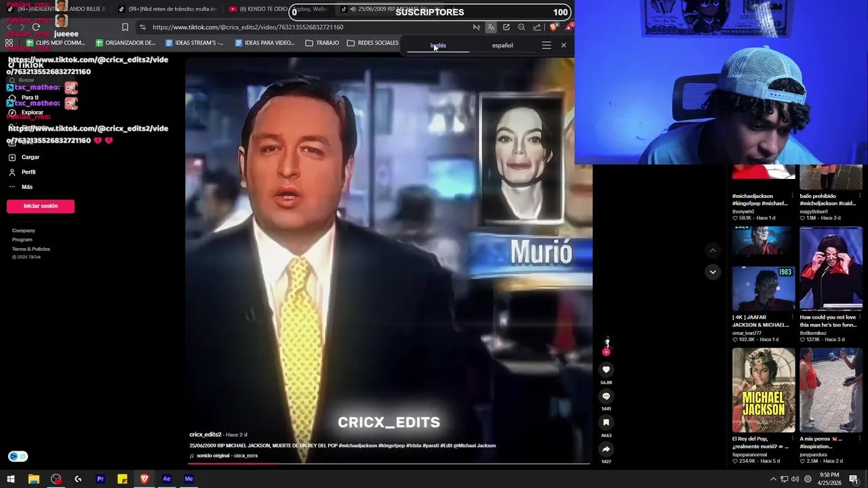The width and height of the screenshot is (868, 488).
Task: Open MICHAEL JACKSON El Rey del Pop thumbnail
Action: [764, 390]
